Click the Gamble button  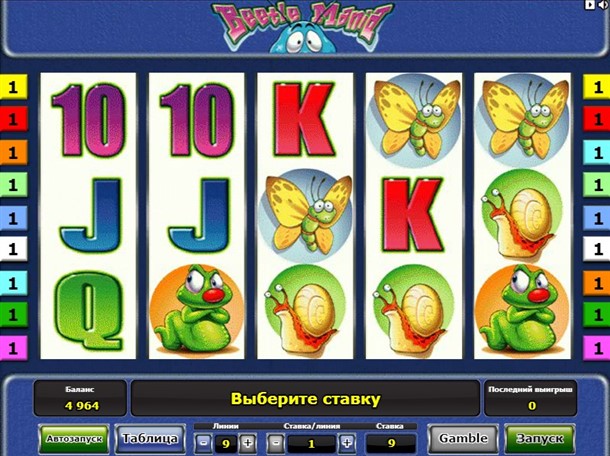coord(463,438)
